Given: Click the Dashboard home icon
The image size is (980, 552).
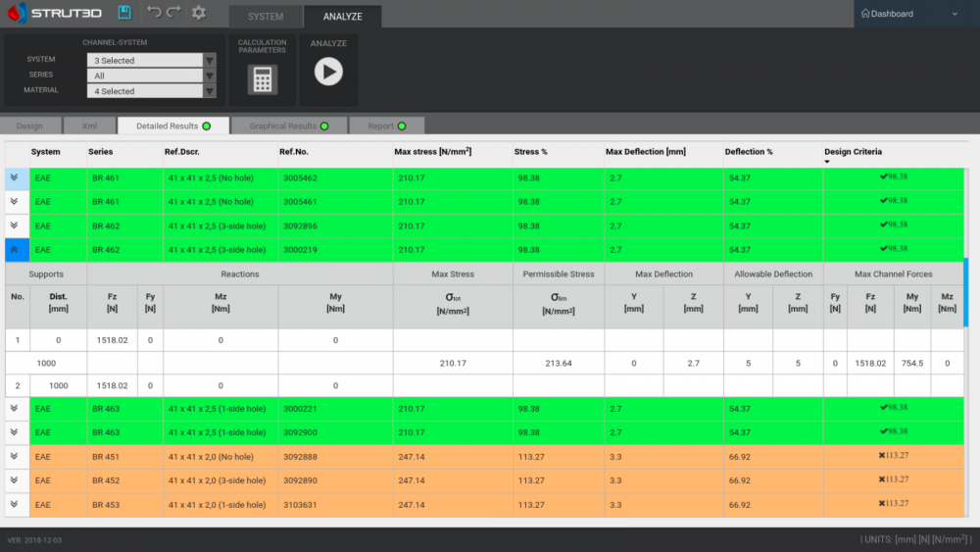Looking at the screenshot, I should click(x=865, y=13).
